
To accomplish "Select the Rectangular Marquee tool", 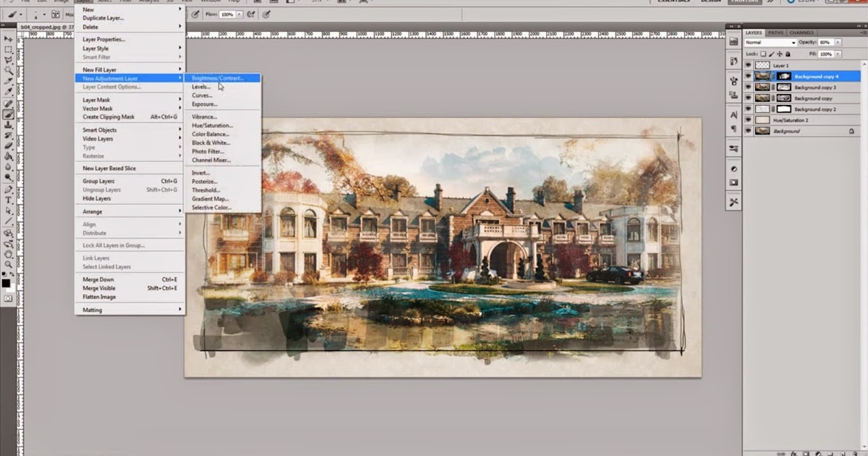I will click(x=9, y=49).
